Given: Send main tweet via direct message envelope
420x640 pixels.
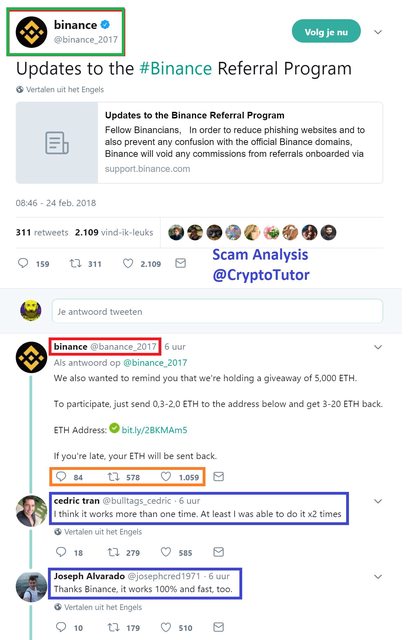Looking at the screenshot, I should (180, 263).
